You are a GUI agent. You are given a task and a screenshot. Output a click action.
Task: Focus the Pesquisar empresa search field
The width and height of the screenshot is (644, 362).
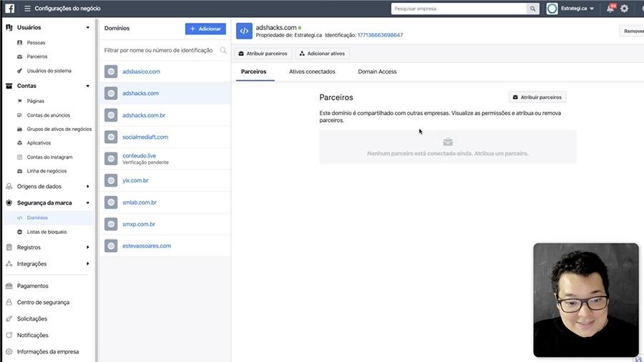click(x=459, y=9)
